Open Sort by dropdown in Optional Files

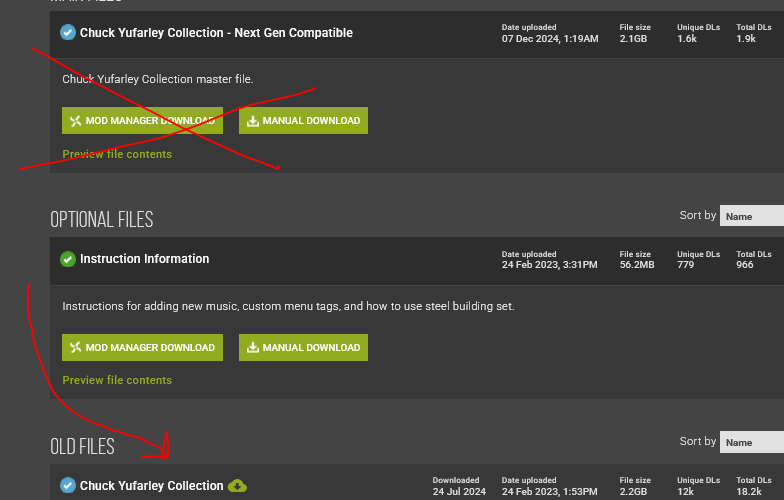tap(752, 216)
